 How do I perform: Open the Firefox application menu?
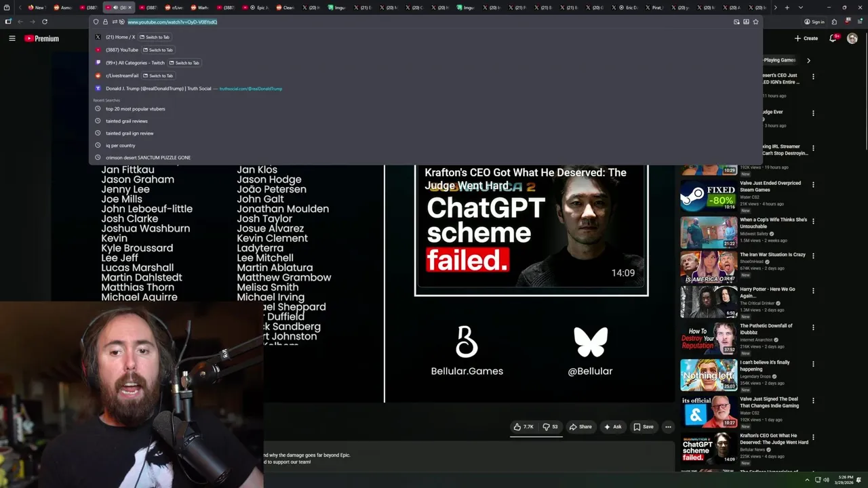(859, 22)
